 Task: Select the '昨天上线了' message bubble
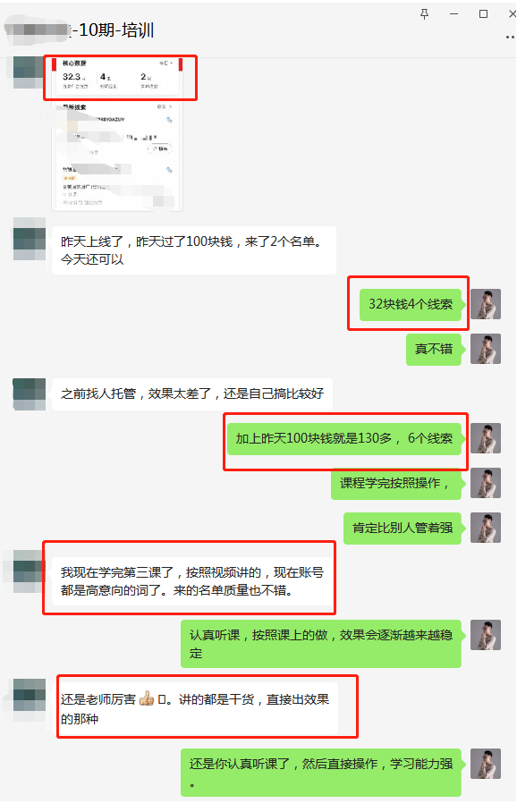click(x=194, y=250)
